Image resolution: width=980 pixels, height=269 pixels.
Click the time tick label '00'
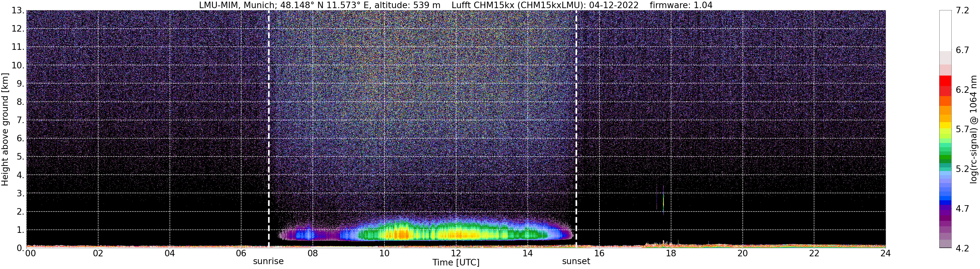pos(30,253)
